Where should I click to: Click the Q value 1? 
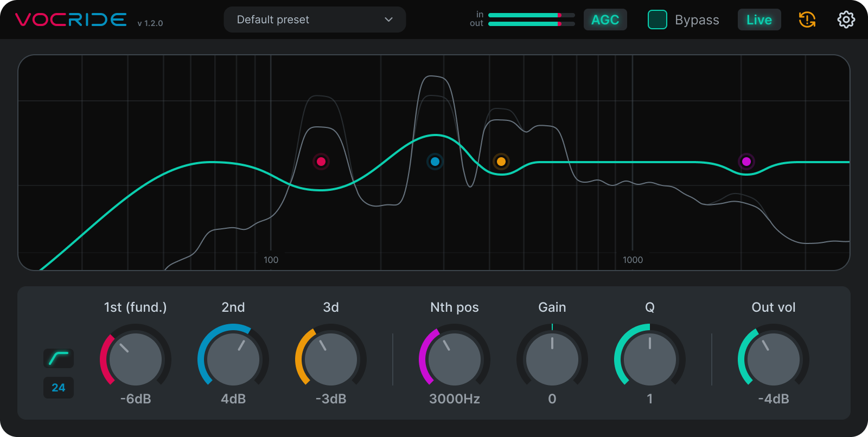coord(650,399)
